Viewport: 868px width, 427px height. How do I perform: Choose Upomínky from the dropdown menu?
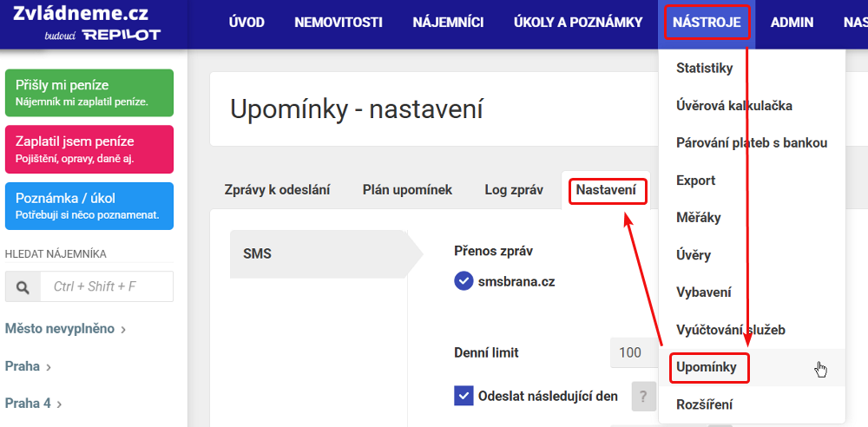coord(706,367)
